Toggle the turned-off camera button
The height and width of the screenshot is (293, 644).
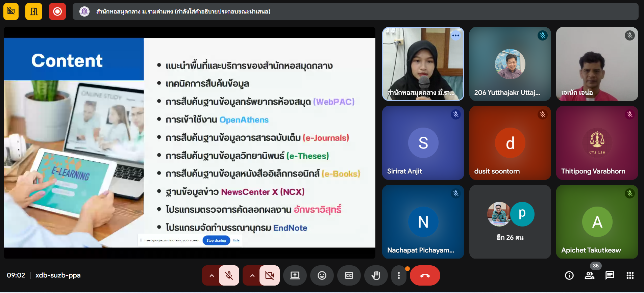point(270,275)
